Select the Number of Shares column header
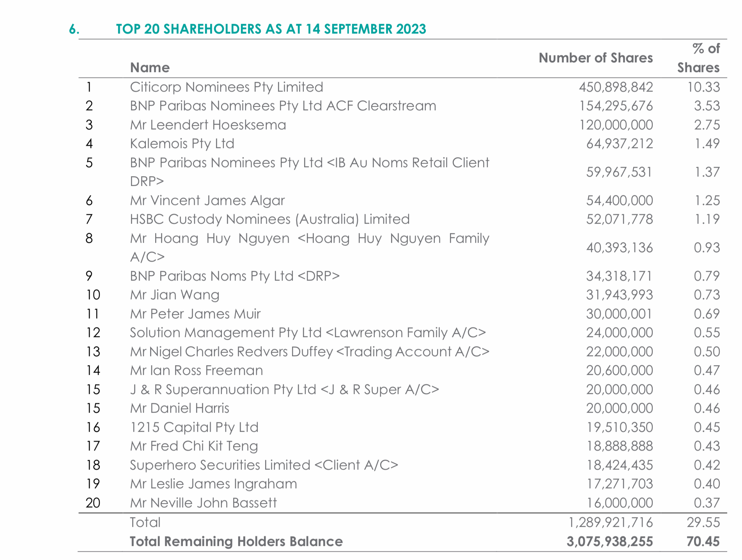The width and height of the screenshot is (742, 560). point(595,58)
